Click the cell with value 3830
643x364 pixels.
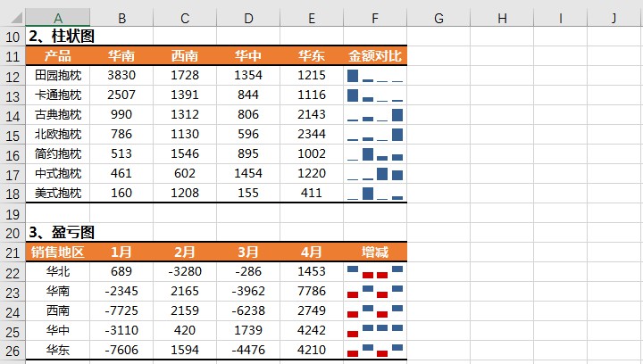pos(121,75)
